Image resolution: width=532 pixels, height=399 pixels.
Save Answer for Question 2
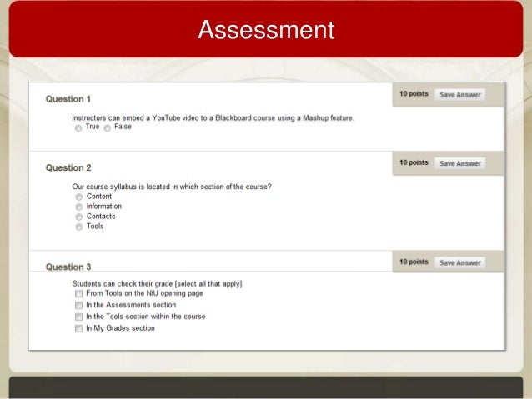coord(460,163)
